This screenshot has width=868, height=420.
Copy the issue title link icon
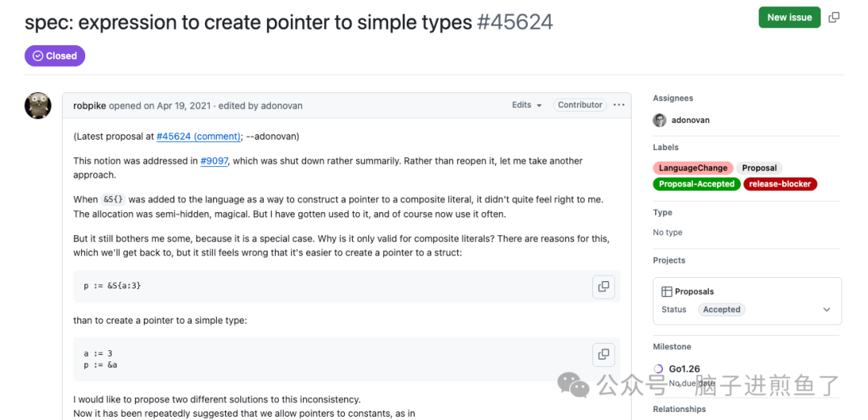click(x=834, y=18)
